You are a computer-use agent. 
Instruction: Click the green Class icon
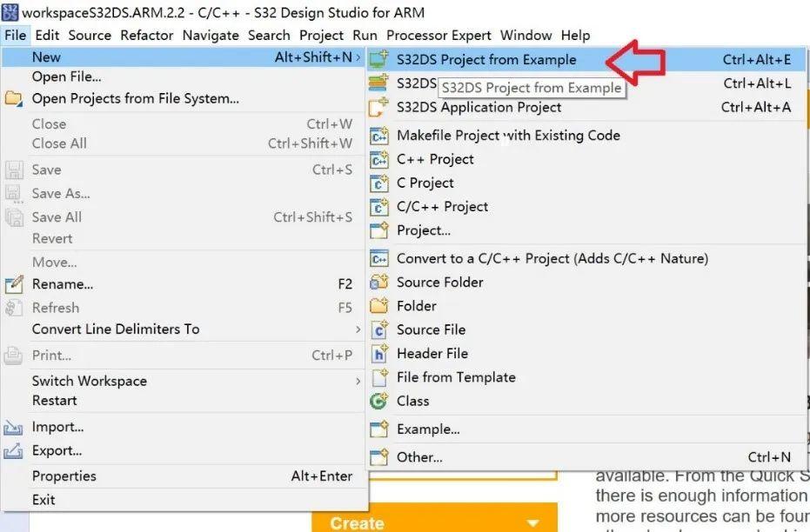tap(378, 402)
